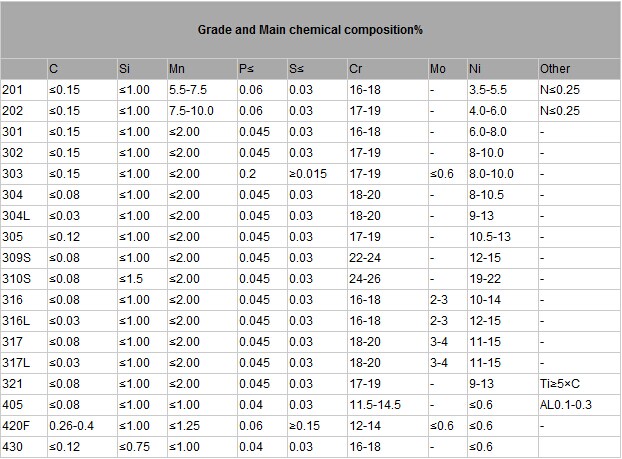The height and width of the screenshot is (459, 622).
Task: Select the 5.5-7.5 manganese value
Action: coord(187,90)
